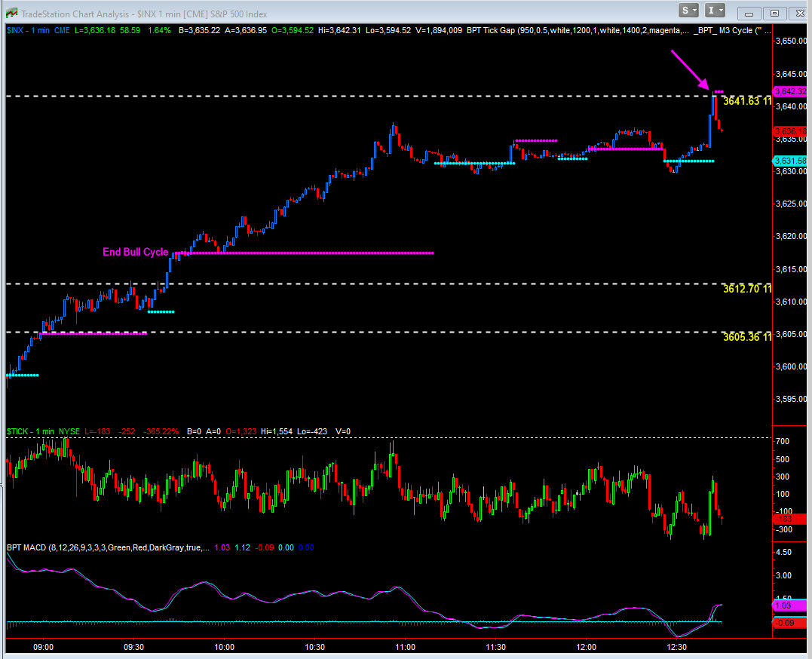
Task: Maximize the Chart Analysis window
Action: pos(774,12)
